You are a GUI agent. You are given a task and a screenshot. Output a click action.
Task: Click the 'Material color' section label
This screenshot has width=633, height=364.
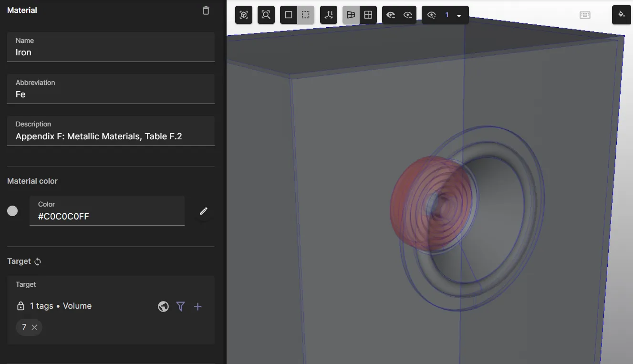click(x=32, y=181)
